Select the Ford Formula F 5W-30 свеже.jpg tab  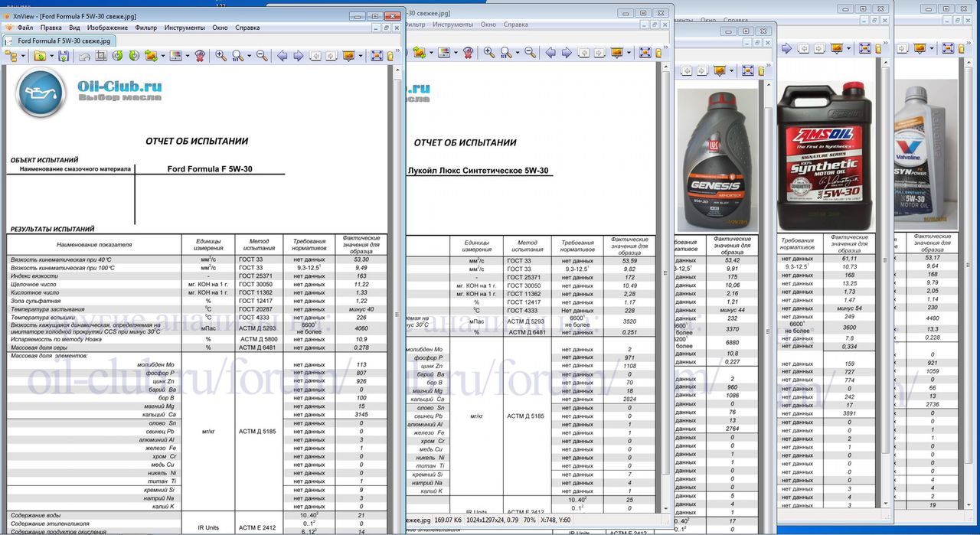click(58, 41)
